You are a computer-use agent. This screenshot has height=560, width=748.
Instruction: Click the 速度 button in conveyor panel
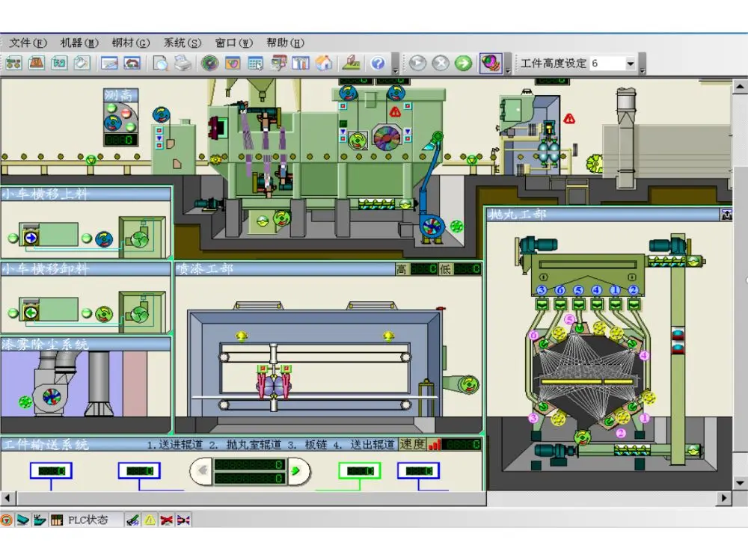click(412, 444)
